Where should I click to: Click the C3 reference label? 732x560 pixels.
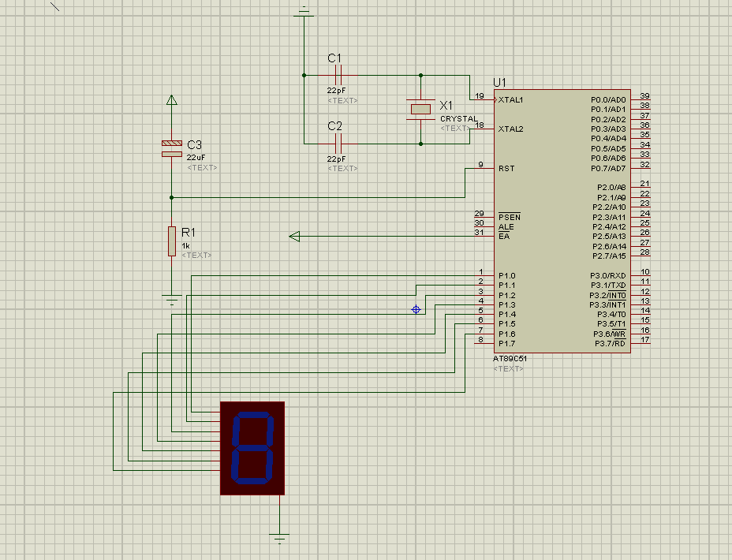[x=194, y=144]
